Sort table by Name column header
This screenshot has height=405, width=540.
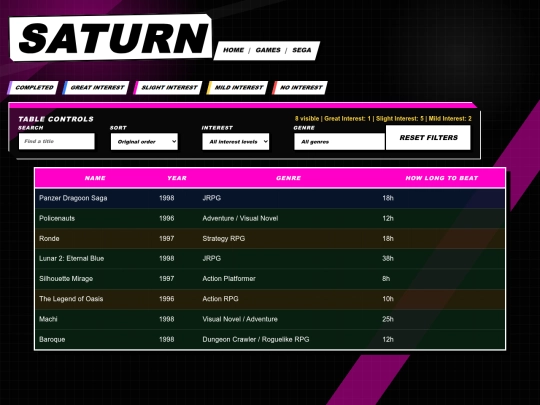pyautogui.click(x=95, y=178)
